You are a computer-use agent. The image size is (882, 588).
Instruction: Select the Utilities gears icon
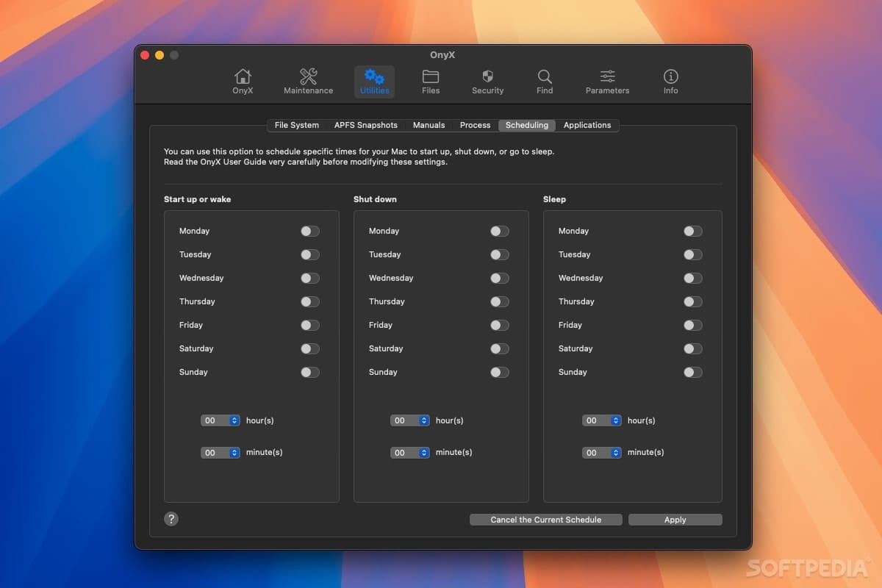374,81
